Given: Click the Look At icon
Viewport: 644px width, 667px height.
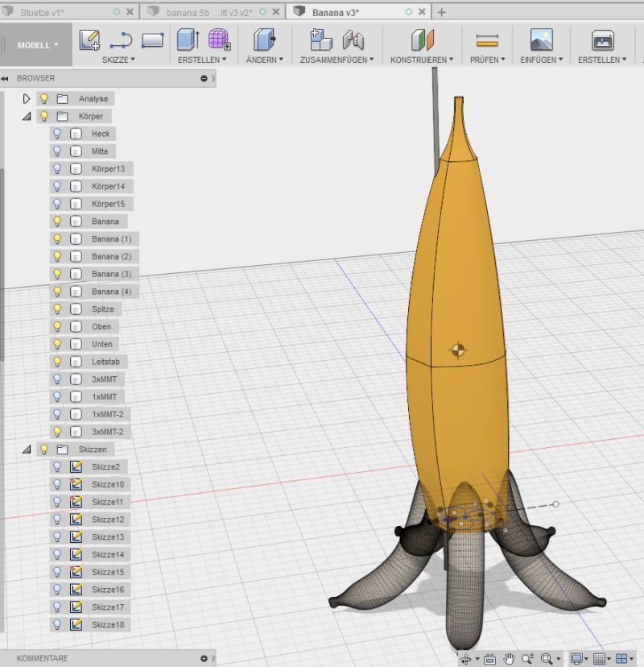Looking at the screenshot, I should [489, 659].
